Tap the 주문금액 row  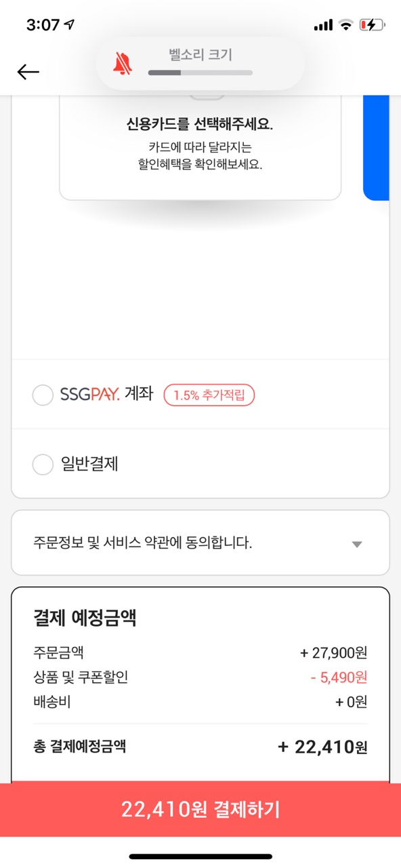[x=200, y=653]
